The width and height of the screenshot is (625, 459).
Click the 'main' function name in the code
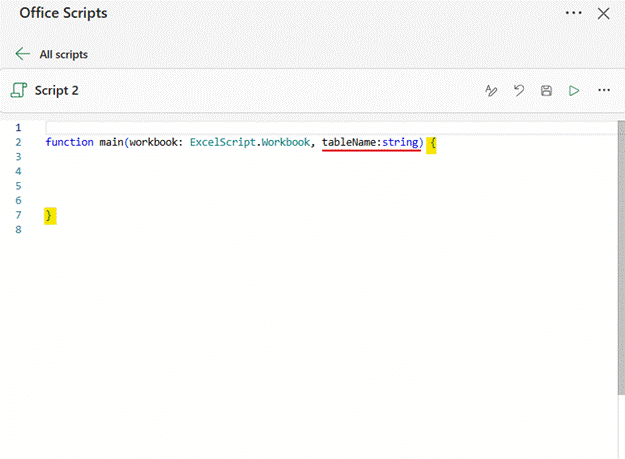[x=111, y=142]
